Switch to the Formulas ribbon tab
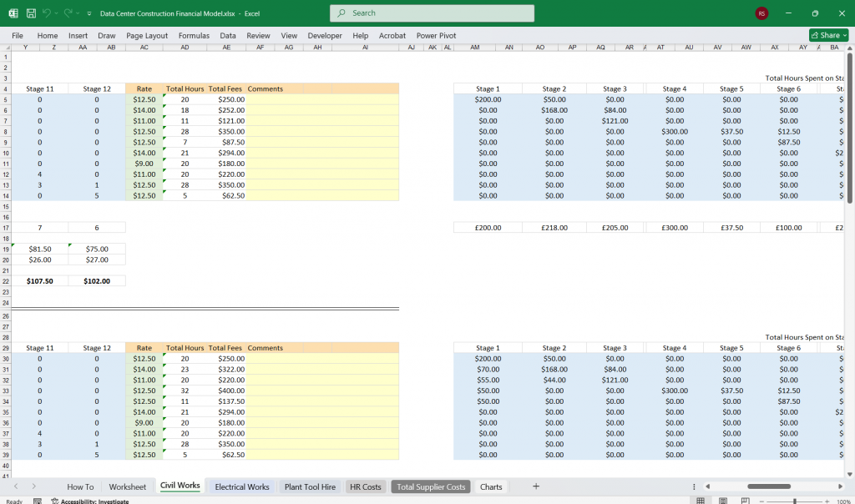 tap(194, 35)
